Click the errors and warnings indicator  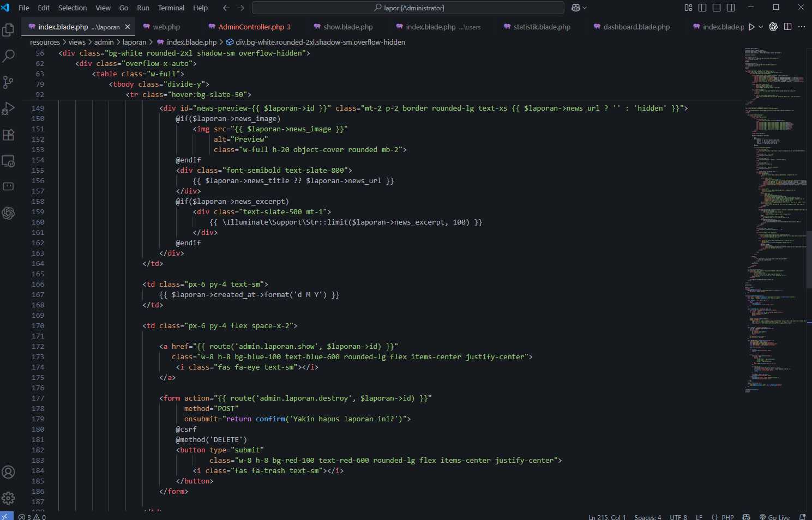(32, 517)
